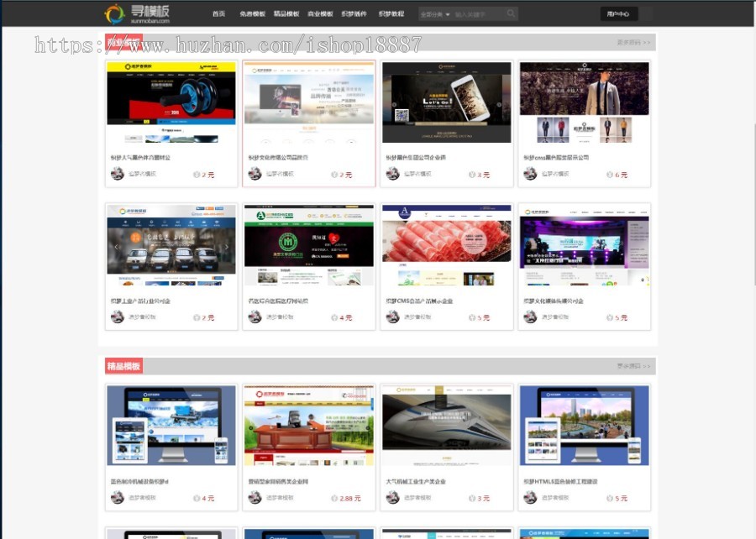
Task: Click 更多源码 link in the 精品模板 section
Action: click(633, 366)
